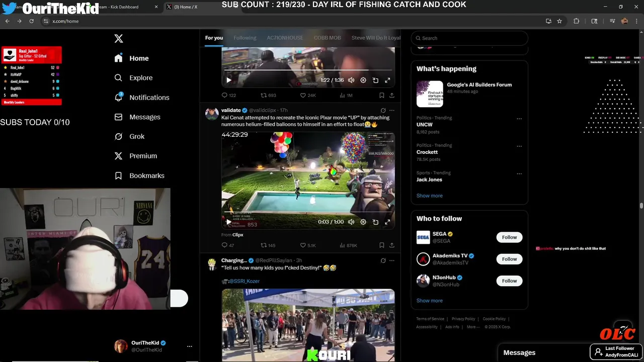Image resolution: width=644 pixels, height=362 pixels.
Task: Open Explore from the sidebar
Action: coord(133,78)
